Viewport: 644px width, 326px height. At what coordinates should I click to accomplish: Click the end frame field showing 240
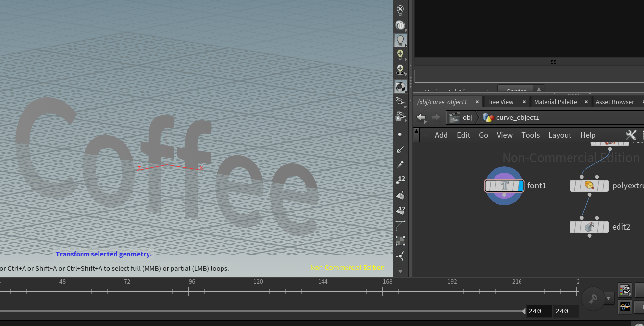click(x=566, y=311)
